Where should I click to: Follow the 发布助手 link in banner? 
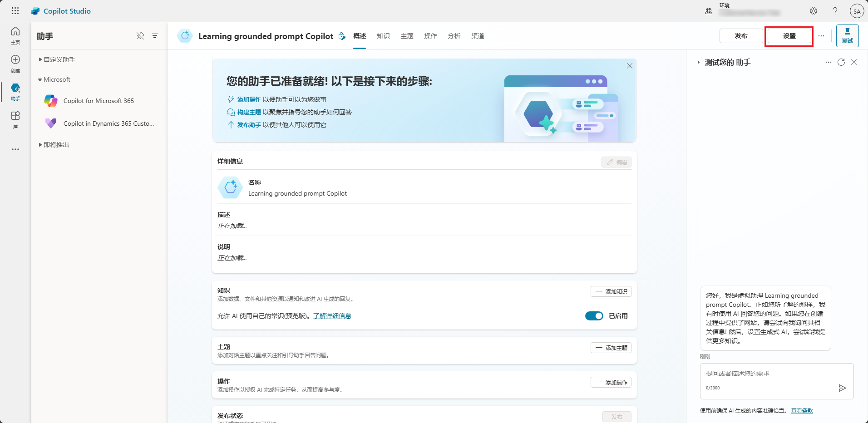(x=249, y=125)
